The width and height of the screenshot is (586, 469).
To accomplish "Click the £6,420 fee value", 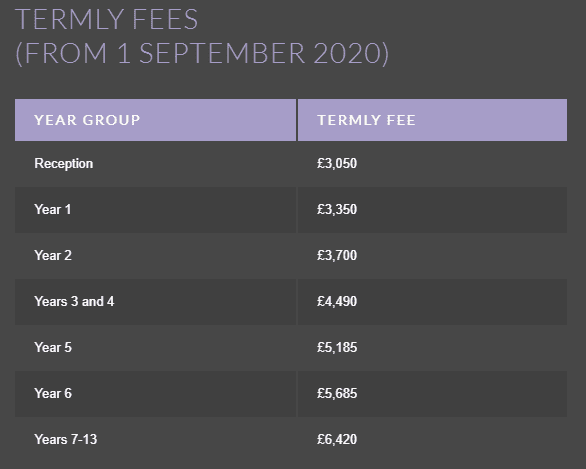I will coord(337,439).
